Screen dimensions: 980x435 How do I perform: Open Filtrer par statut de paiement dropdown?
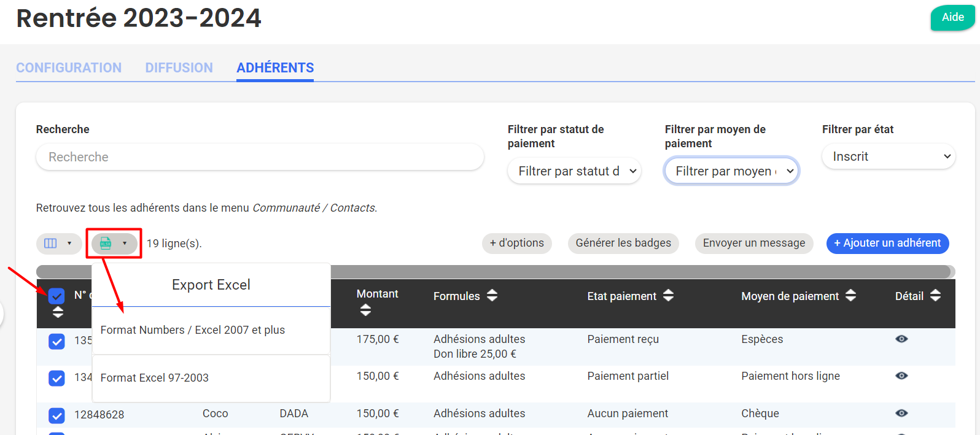coord(574,171)
